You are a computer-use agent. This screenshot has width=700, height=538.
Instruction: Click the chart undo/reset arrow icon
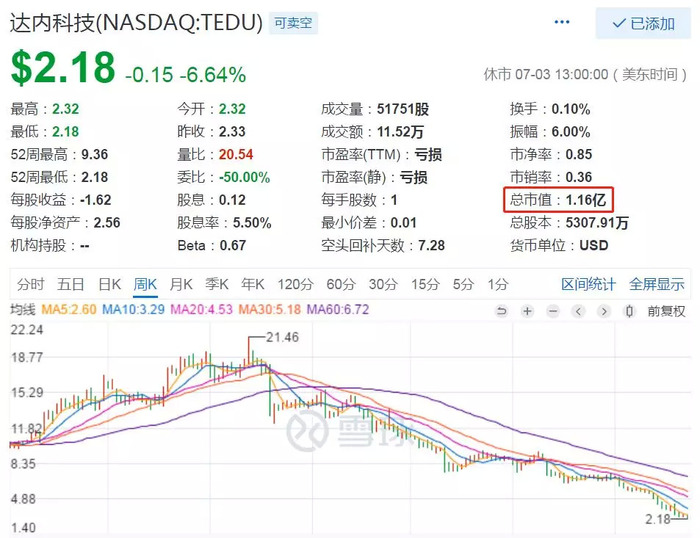coord(501,311)
